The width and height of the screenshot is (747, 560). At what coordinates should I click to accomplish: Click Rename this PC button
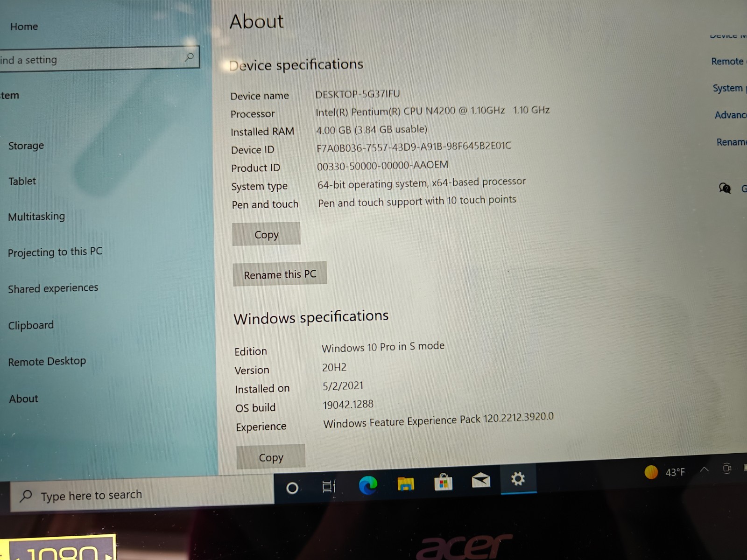(x=280, y=274)
